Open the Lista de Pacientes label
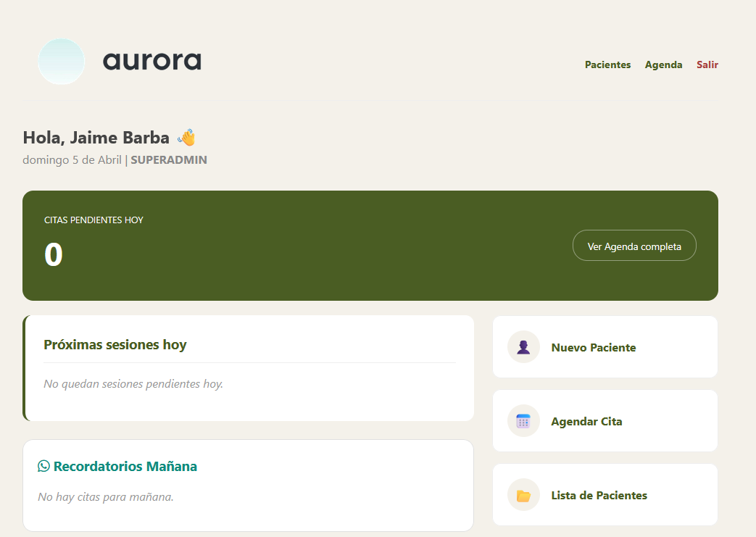Image resolution: width=756 pixels, height=537 pixels. [x=599, y=496]
